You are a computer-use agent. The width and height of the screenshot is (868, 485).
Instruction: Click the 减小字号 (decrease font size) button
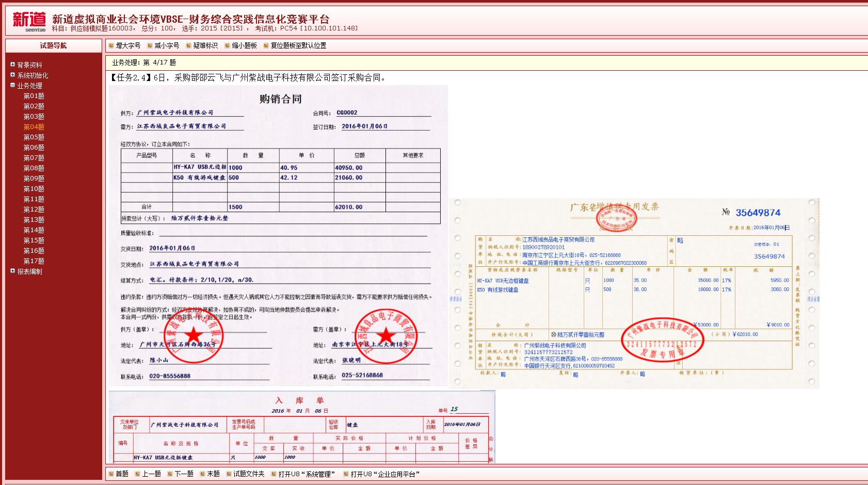tap(163, 45)
